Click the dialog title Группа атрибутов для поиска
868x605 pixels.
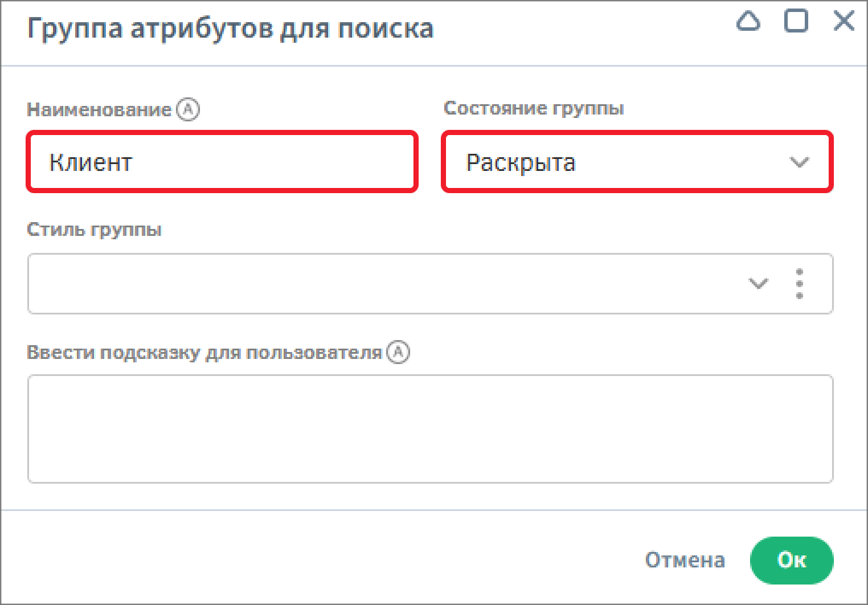click(231, 29)
